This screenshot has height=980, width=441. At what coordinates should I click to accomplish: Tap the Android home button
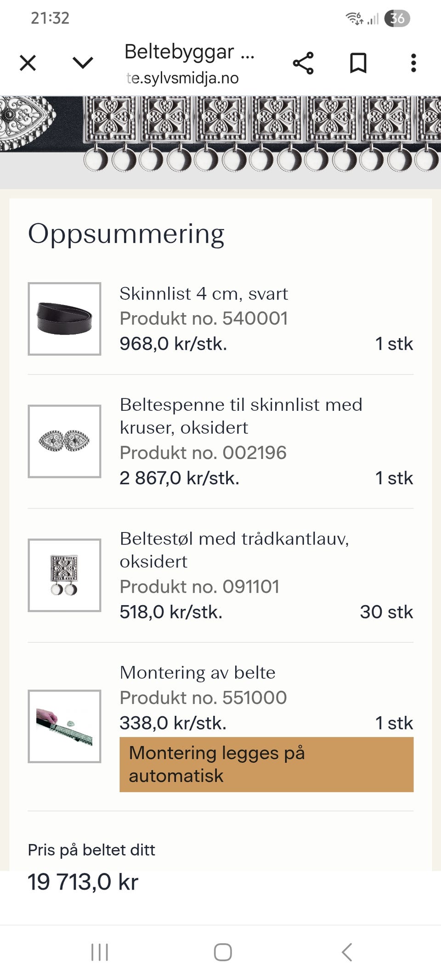(x=223, y=952)
